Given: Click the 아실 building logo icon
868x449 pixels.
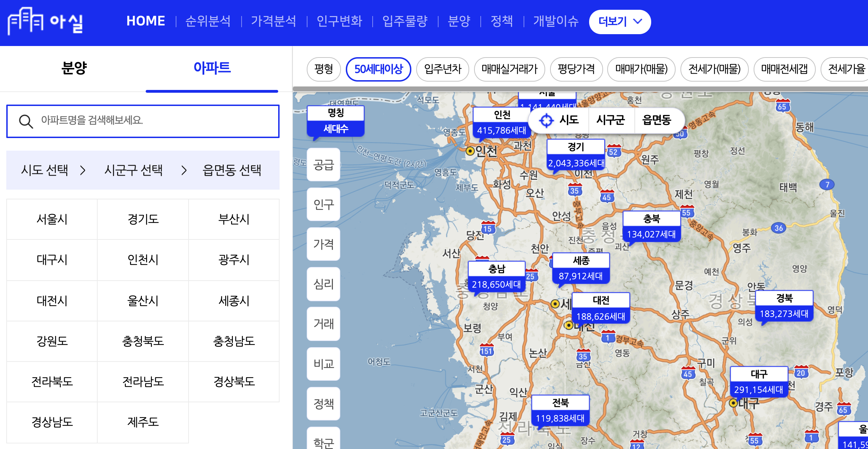Looking at the screenshot, I should point(25,21).
